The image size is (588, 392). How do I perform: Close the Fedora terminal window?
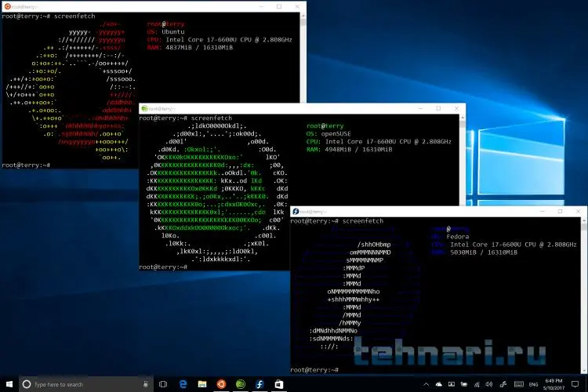(578, 211)
